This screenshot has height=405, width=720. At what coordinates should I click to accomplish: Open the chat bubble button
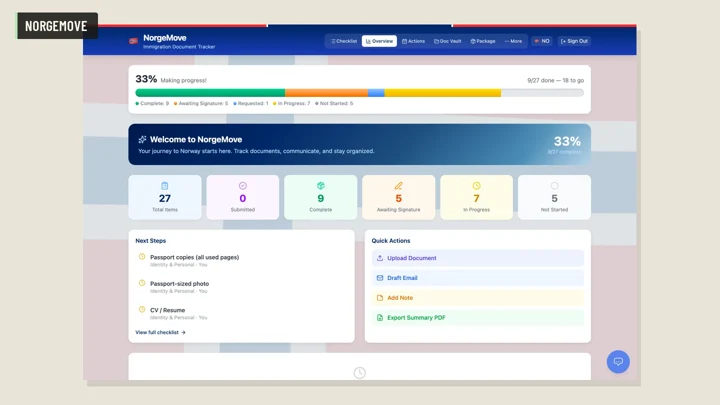click(x=618, y=362)
